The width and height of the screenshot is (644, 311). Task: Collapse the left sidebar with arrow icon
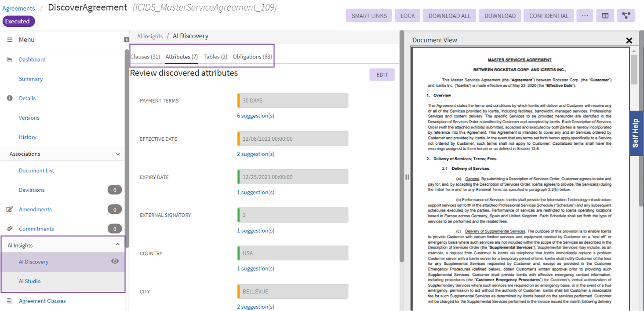point(127,40)
